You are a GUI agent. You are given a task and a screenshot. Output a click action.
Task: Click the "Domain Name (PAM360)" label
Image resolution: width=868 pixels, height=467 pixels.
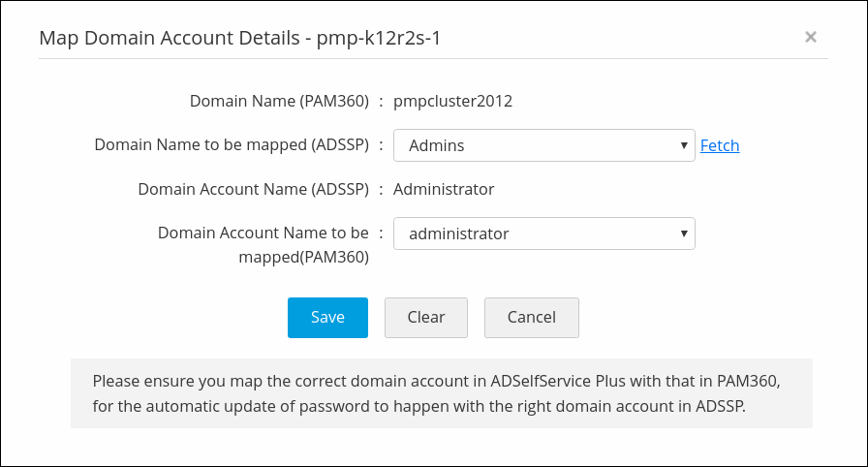coord(279,101)
